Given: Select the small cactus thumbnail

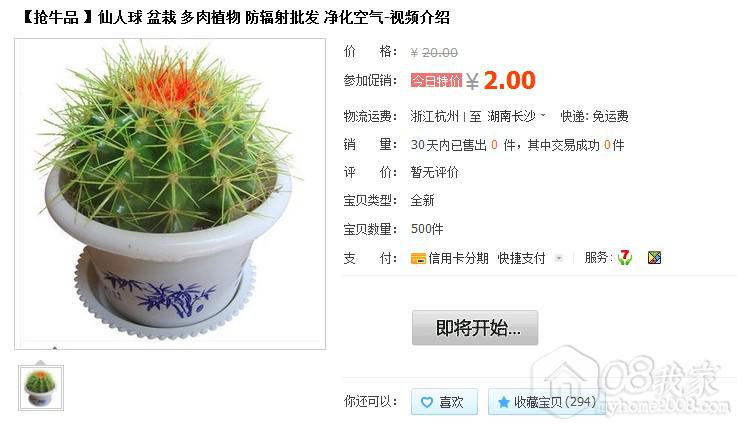Looking at the screenshot, I should 41,388.
